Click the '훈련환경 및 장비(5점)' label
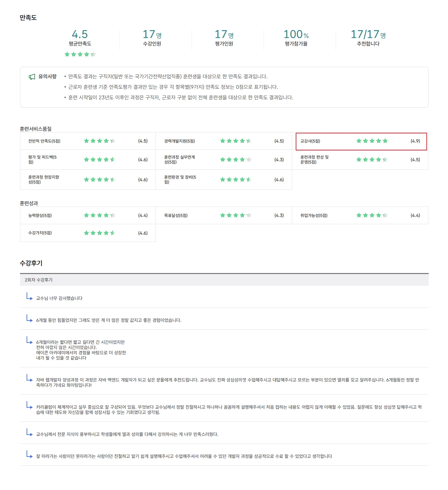Viewport: 448px width, 490px height. click(x=180, y=180)
